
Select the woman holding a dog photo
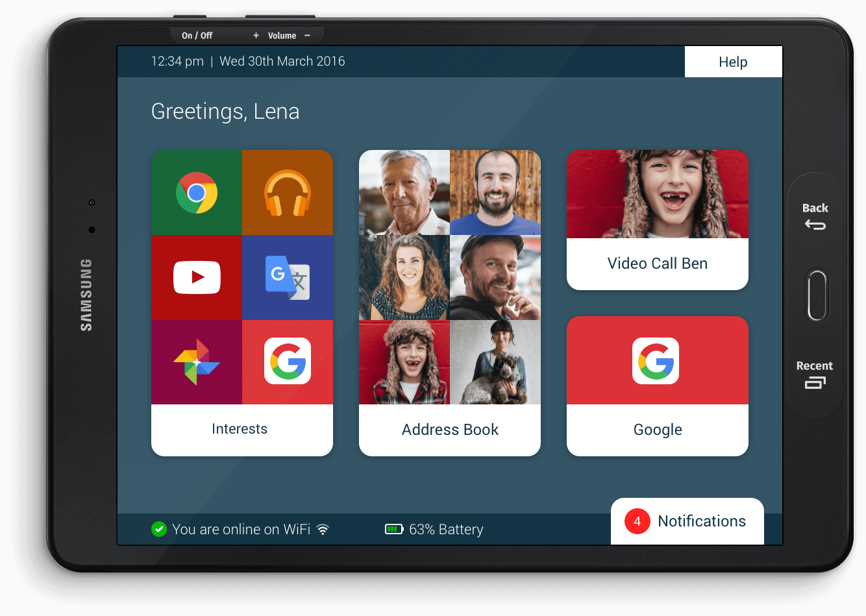tap(495, 362)
